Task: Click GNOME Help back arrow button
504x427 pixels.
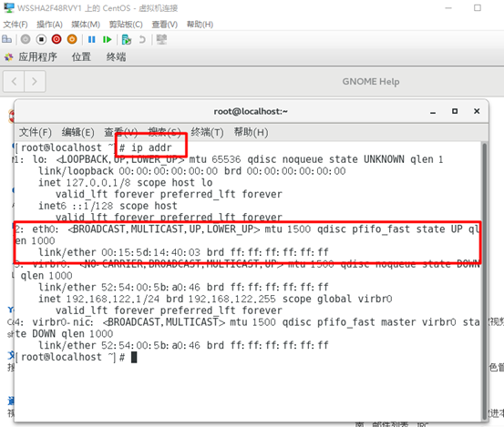Action: click(x=14, y=82)
